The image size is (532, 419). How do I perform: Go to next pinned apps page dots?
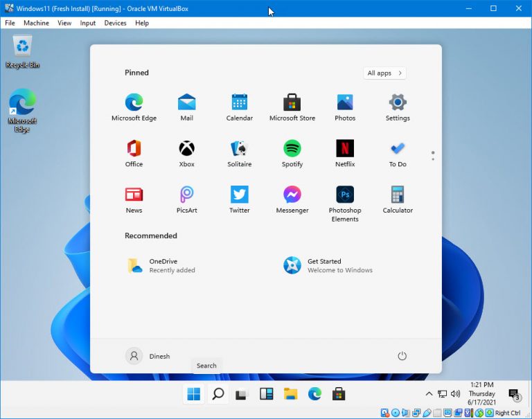[433, 156]
